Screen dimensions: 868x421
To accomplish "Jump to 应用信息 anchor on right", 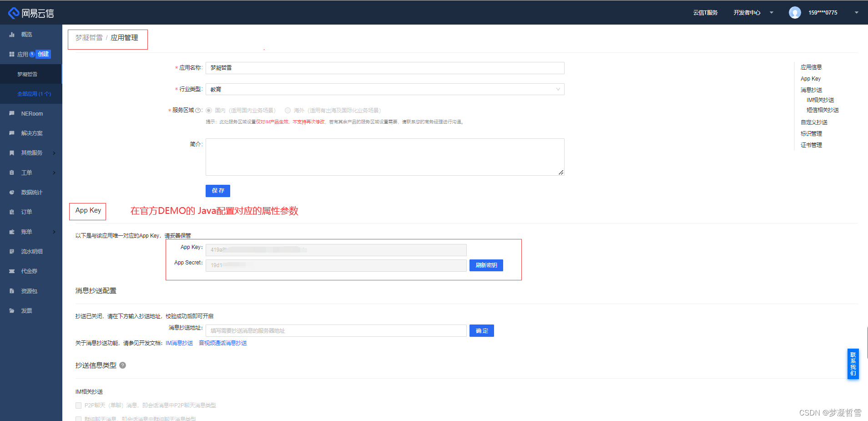I will (811, 67).
